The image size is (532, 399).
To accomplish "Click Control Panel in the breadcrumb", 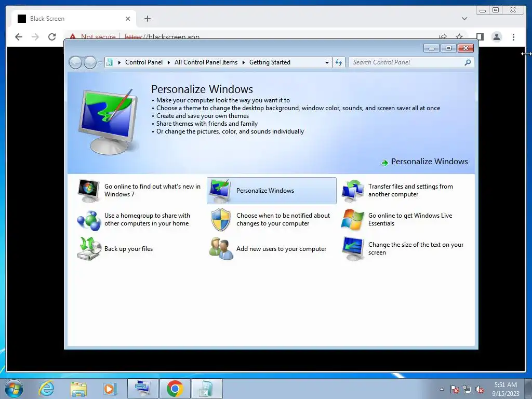I will [144, 62].
